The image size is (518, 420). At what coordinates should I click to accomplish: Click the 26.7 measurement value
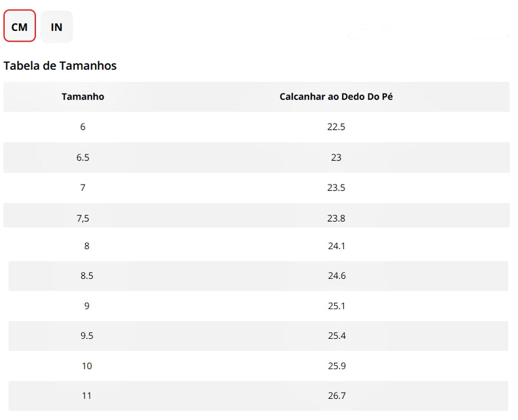tap(336, 395)
